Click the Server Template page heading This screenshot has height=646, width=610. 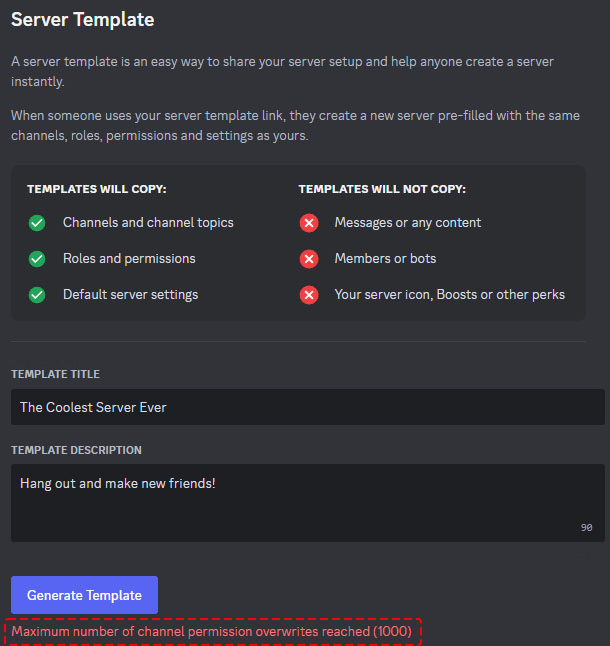[x=82, y=19]
